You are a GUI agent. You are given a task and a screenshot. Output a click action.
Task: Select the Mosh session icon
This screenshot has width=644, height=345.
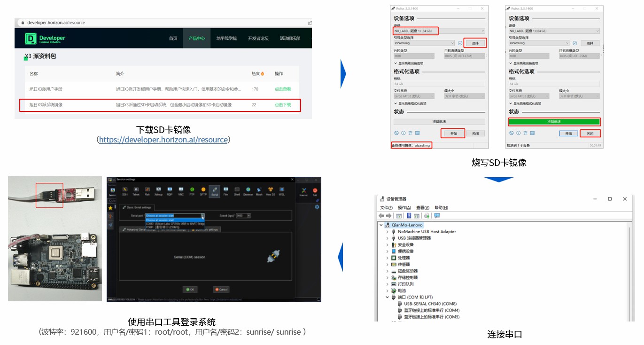[x=259, y=191]
